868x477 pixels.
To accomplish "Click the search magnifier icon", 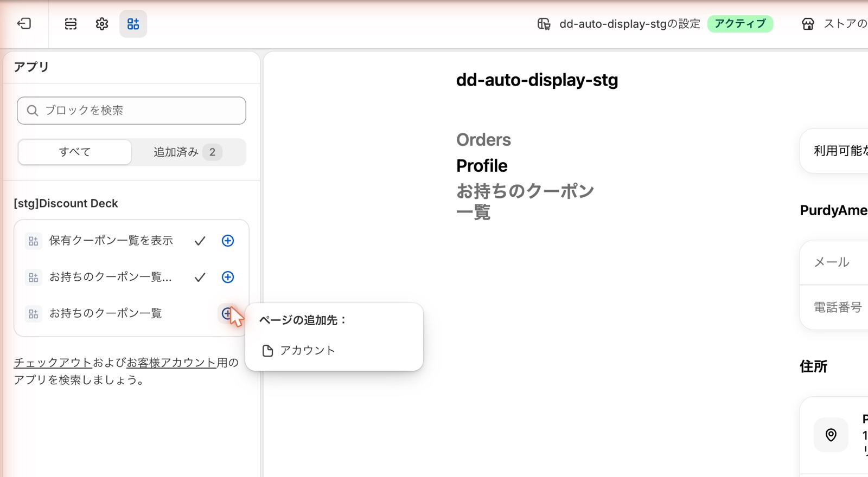I will coord(33,111).
